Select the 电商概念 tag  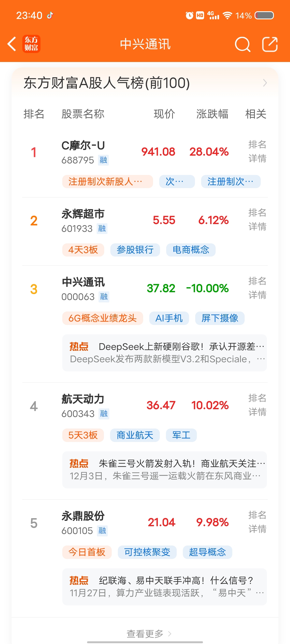pyautogui.click(x=191, y=250)
